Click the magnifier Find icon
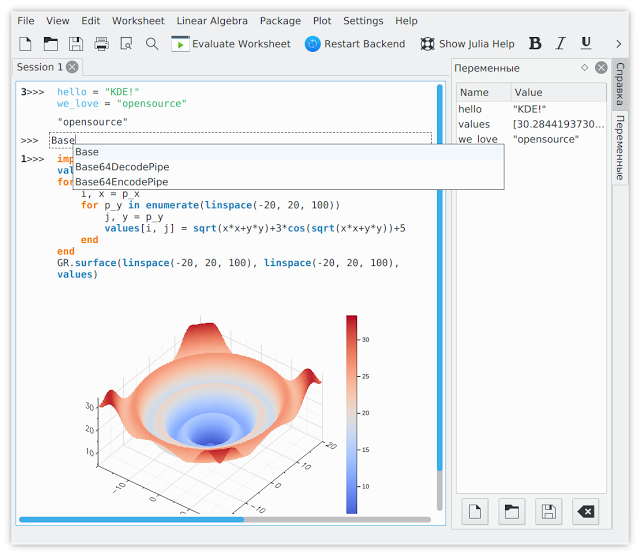 [x=152, y=44]
